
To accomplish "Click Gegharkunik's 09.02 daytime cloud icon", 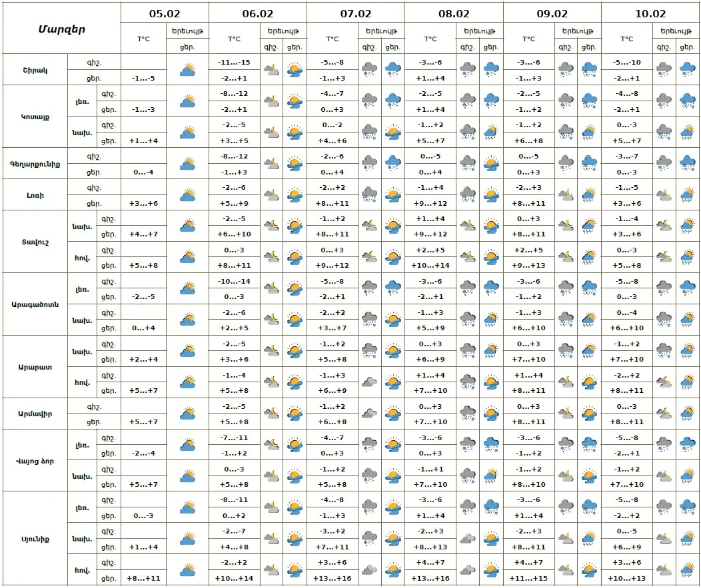I will pos(589,163).
